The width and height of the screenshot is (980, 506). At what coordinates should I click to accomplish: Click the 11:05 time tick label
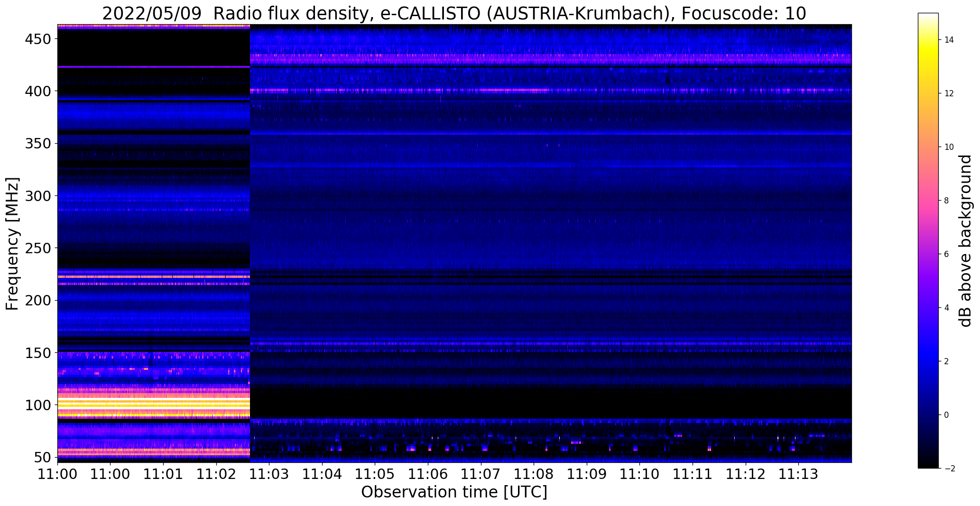(375, 474)
